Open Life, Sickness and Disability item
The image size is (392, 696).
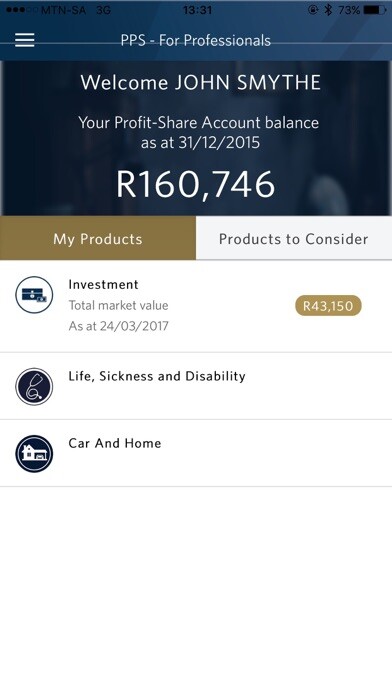[196, 386]
